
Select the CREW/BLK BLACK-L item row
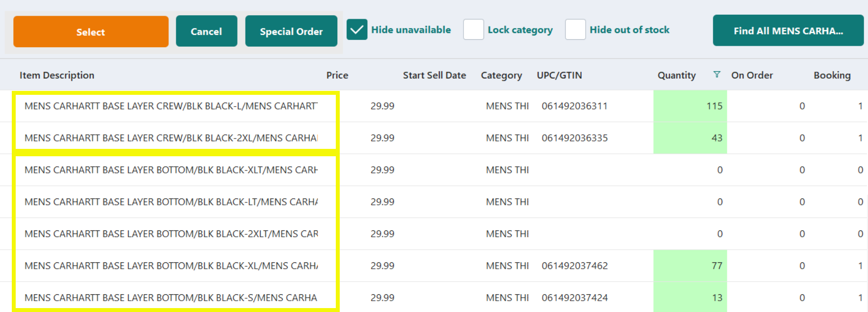coord(434,106)
